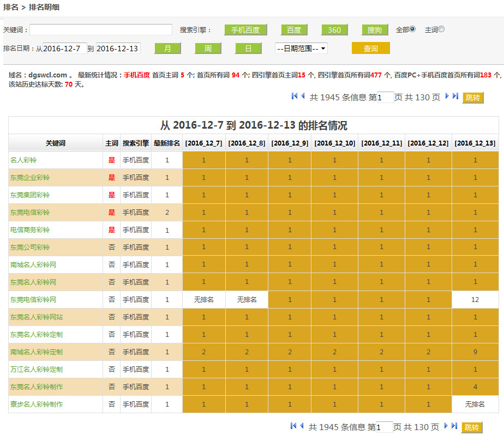504x435 pixels.
Task: Go to first page using top pagination icon
Action: pyautogui.click(x=295, y=96)
